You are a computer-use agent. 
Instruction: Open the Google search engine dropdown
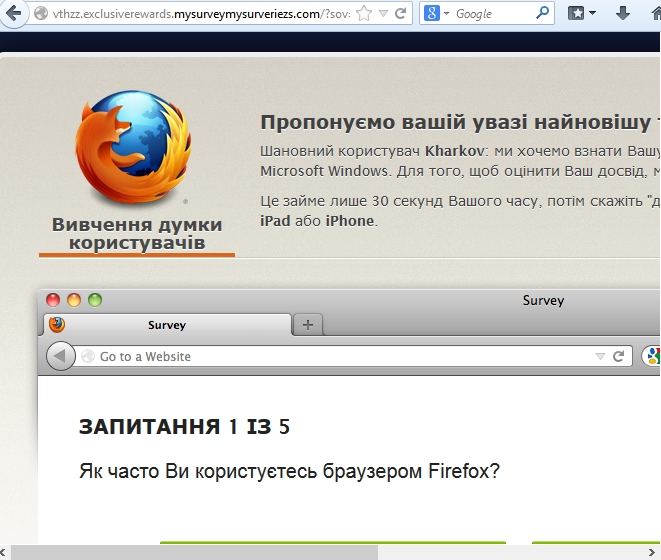(x=437, y=14)
